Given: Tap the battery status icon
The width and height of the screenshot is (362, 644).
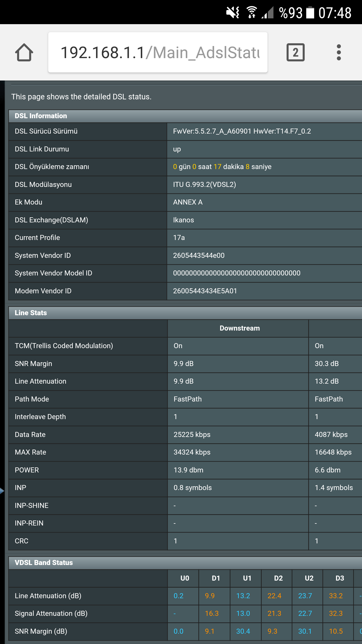Looking at the screenshot, I should point(310,13).
